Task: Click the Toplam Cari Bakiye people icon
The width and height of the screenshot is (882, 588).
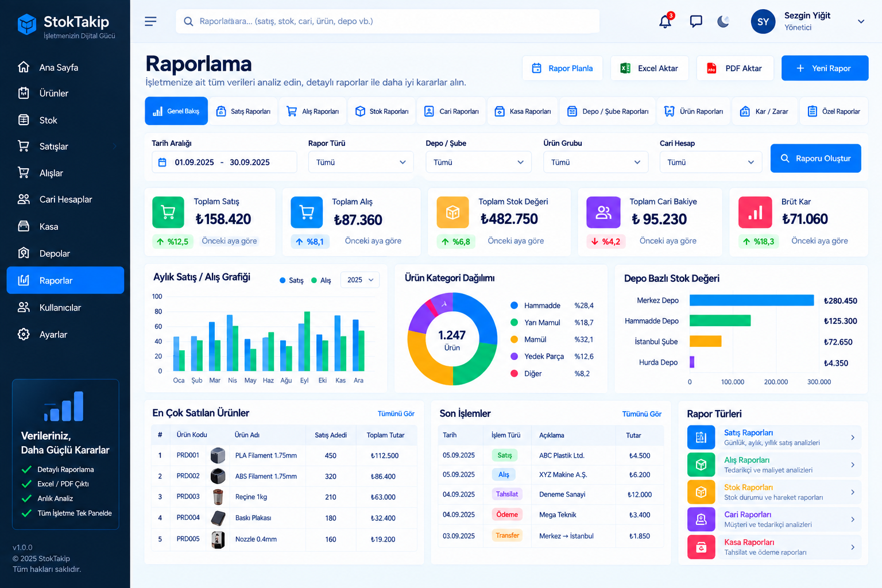Action: coord(604,212)
